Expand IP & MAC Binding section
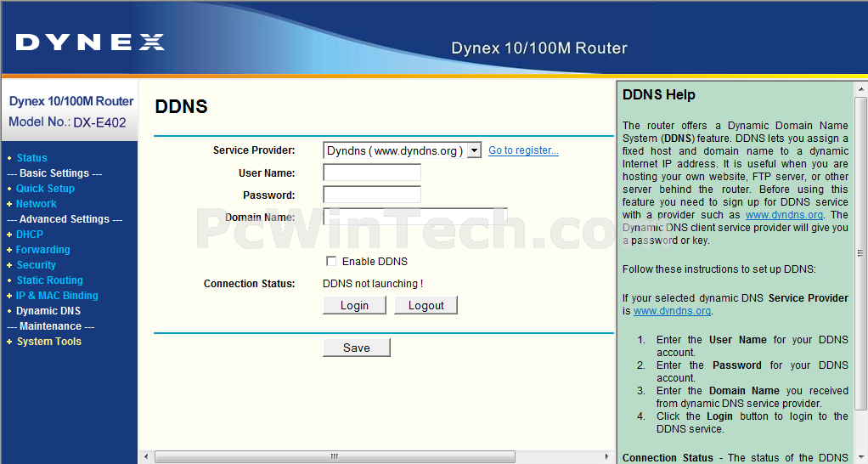 tap(57, 296)
